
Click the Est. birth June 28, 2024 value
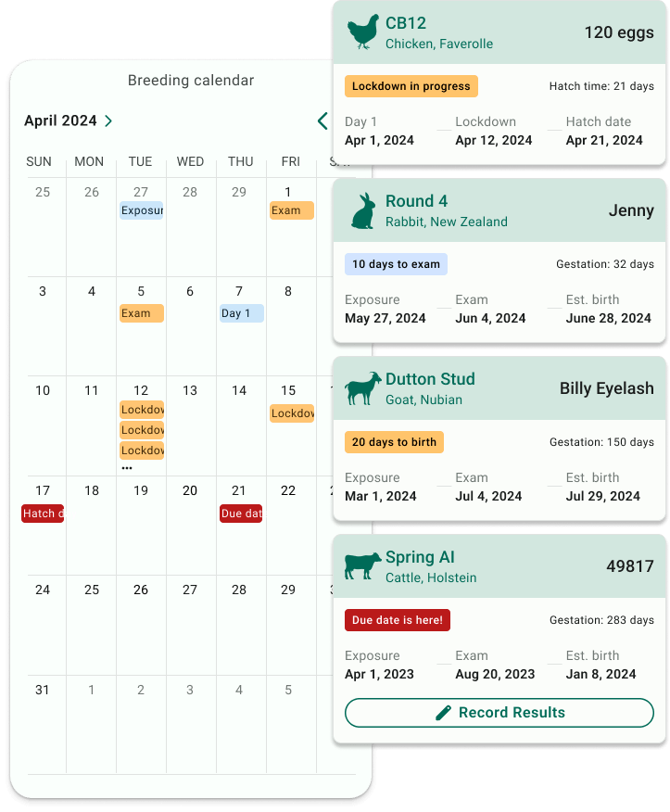pos(608,318)
